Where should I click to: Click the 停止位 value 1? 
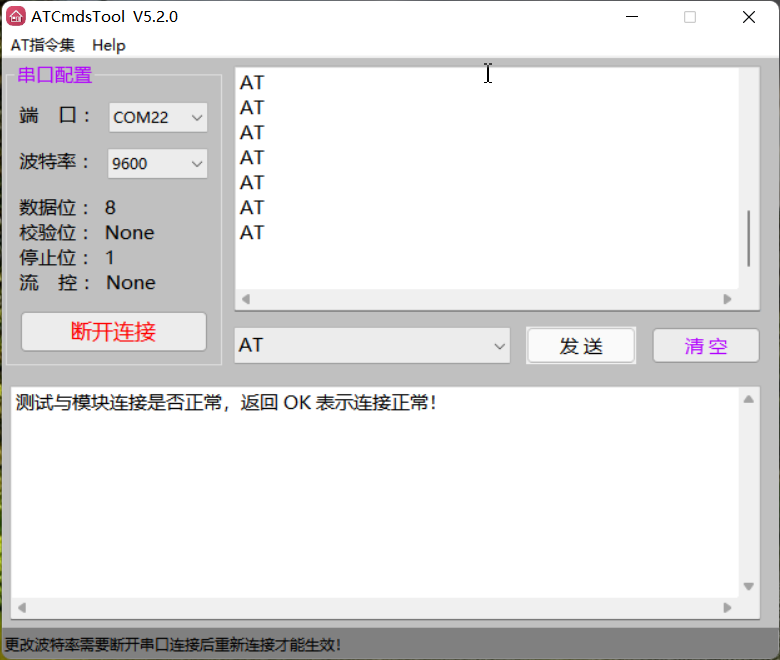tap(109, 258)
